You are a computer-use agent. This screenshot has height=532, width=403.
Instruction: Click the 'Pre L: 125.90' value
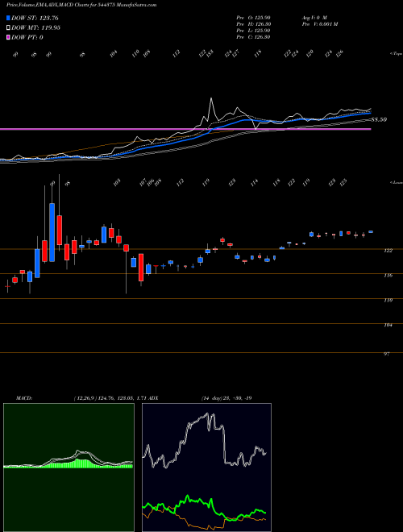[253, 31]
